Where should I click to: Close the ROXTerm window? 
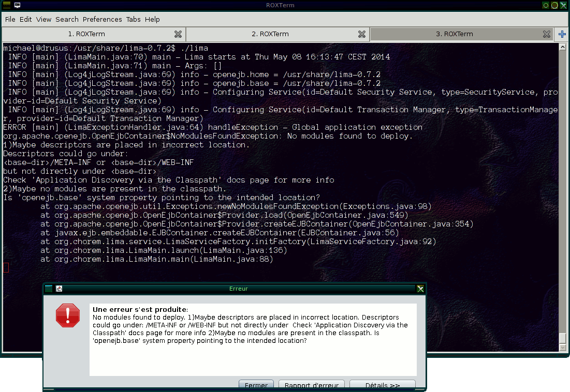(x=563, y=5)
